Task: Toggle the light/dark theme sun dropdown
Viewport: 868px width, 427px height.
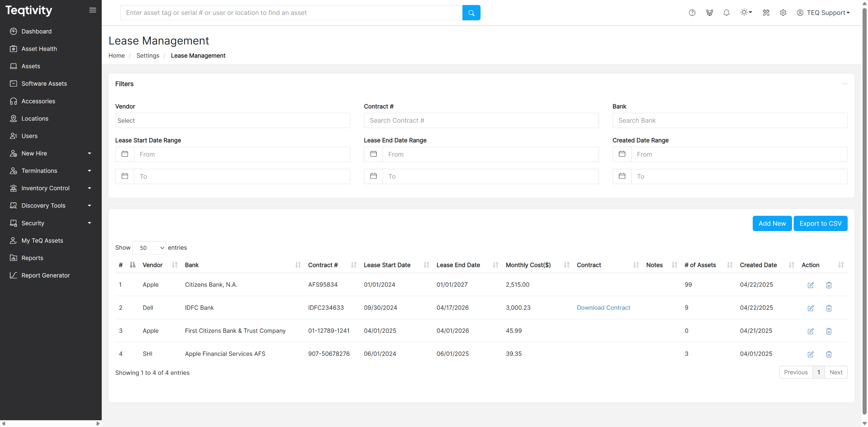Action: 746,13
